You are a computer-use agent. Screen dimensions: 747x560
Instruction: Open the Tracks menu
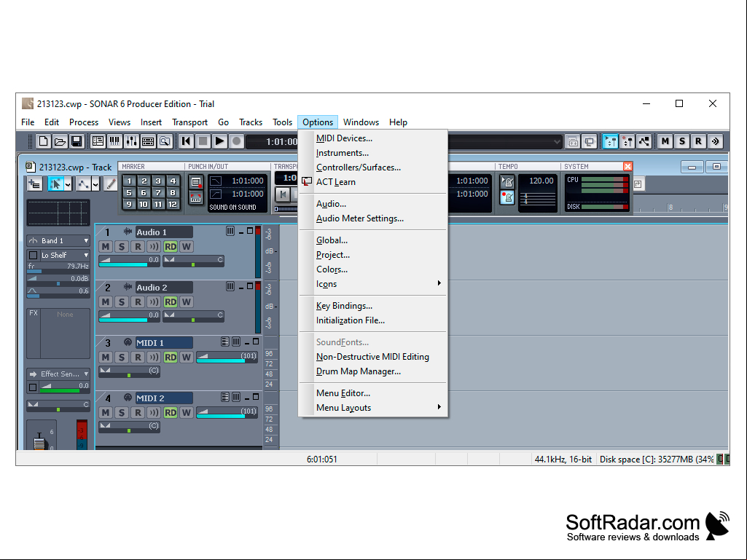[x=251, y=122]
